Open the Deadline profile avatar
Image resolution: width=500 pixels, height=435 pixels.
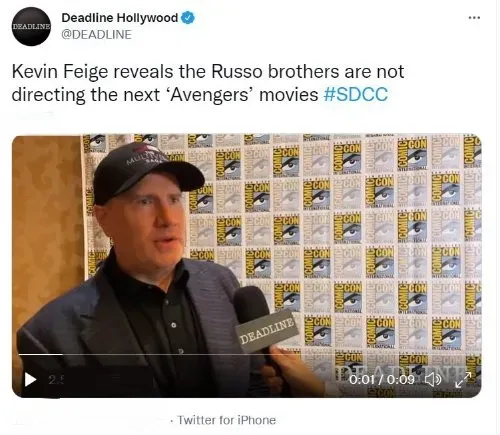(x=31, y=26)
